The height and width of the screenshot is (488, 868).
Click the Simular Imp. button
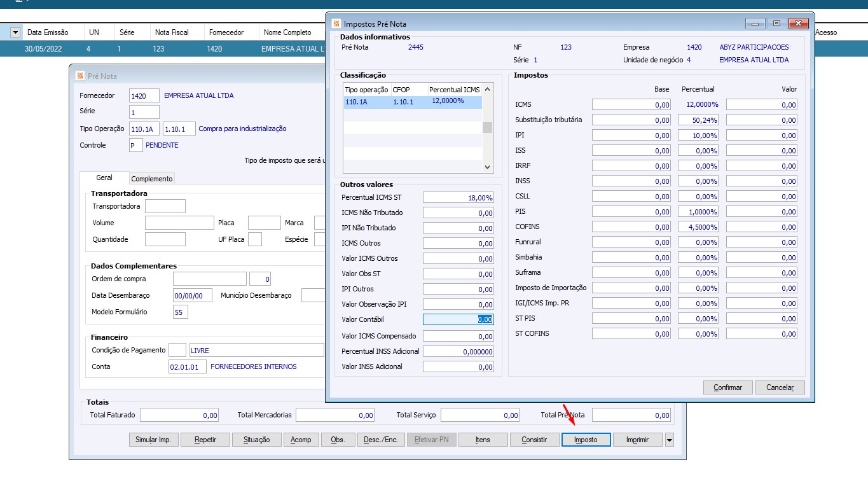point(153,440)
